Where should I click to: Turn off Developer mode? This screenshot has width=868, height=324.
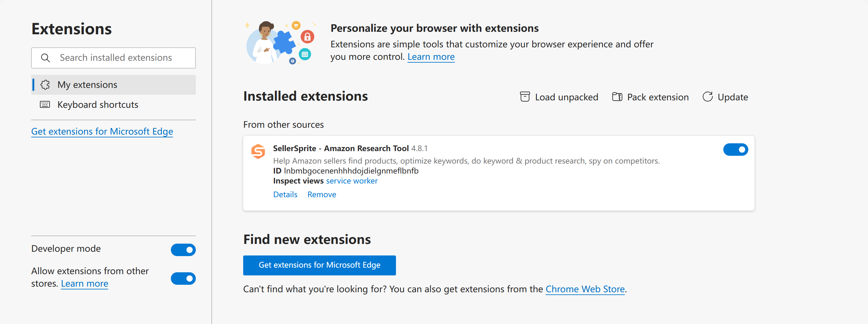pyautogui.click(x=183, y=250)
